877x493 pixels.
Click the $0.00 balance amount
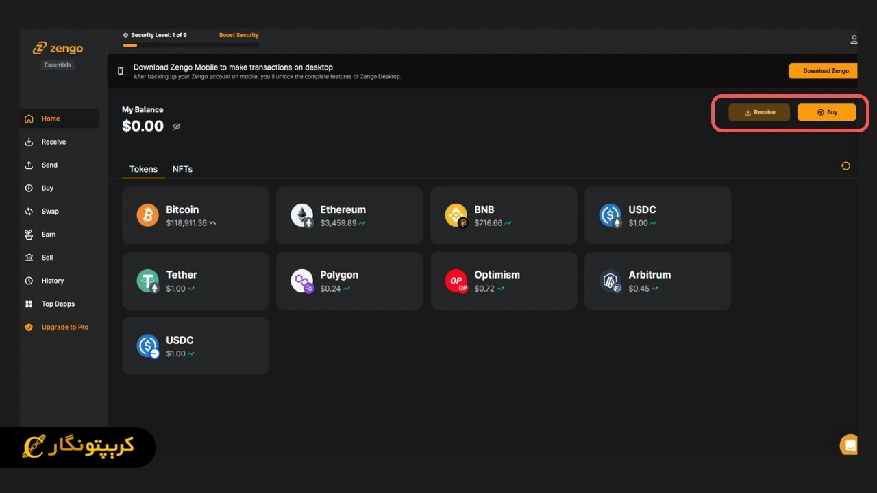click(x=143, y=126)
